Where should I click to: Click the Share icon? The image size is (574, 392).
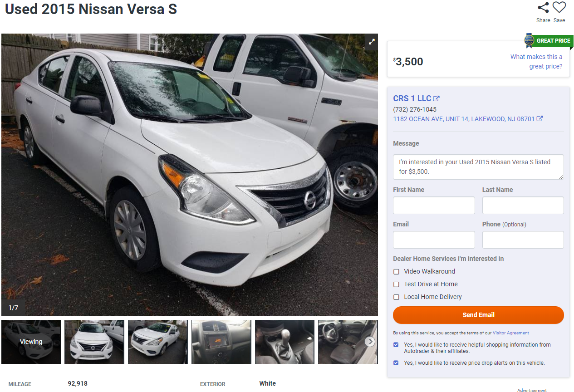(x=543, y=8)
